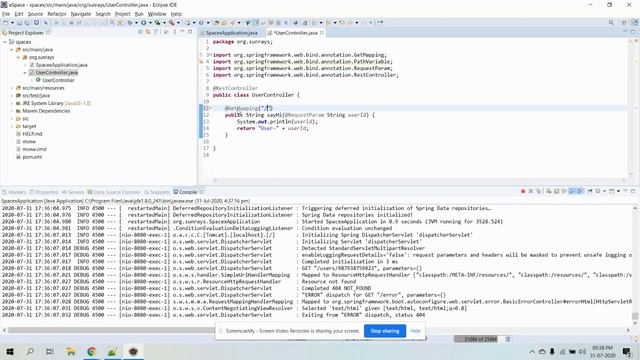Switch to Data Source Explorer tab

pos(114,192)
